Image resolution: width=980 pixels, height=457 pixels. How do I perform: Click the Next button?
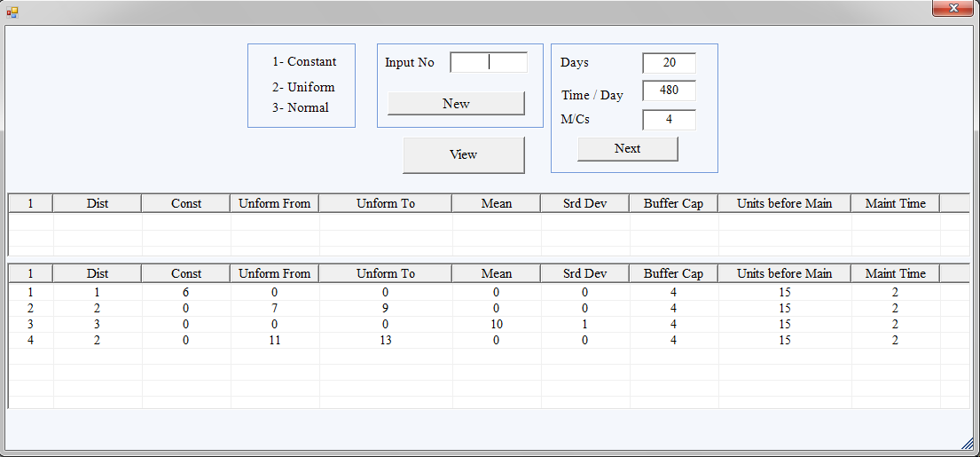(628, 149)
